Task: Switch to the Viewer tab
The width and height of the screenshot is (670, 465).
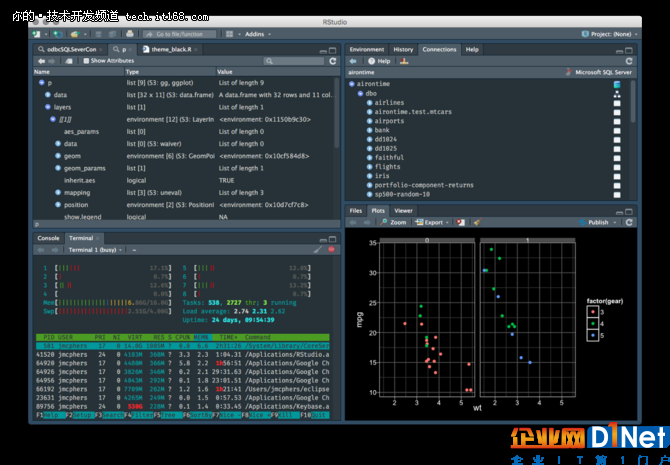Action: coord(403,211)
